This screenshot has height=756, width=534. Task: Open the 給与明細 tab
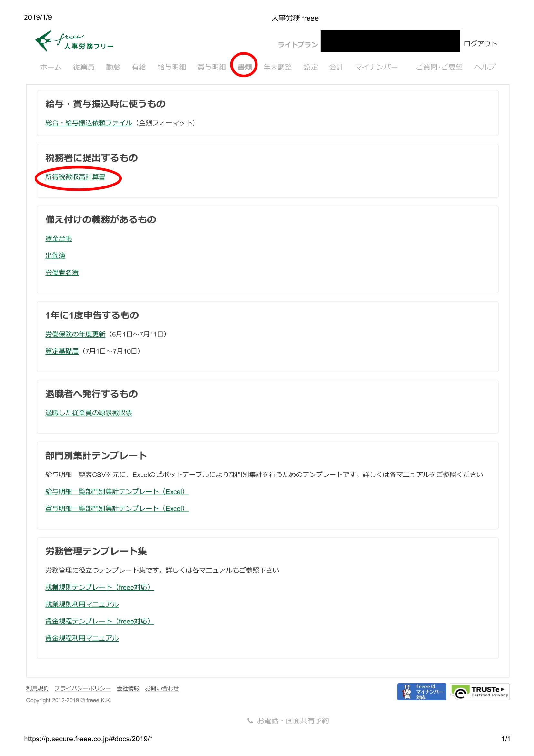(x=172, y=67)
